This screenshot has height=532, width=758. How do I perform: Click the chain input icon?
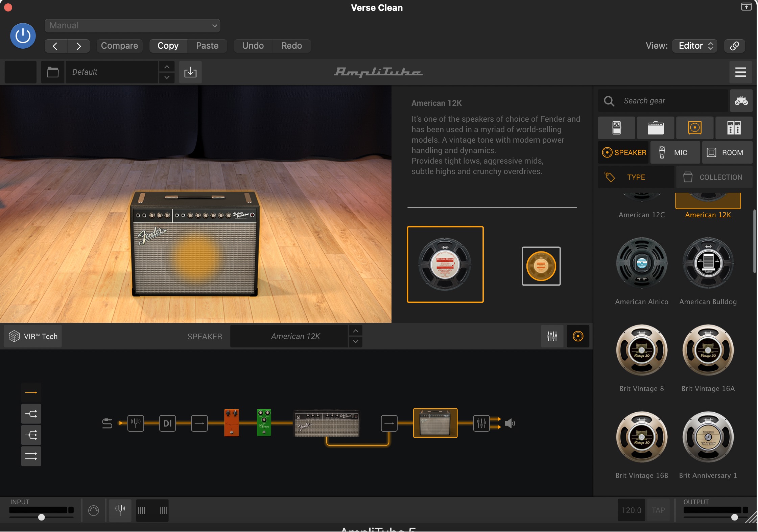107,423
